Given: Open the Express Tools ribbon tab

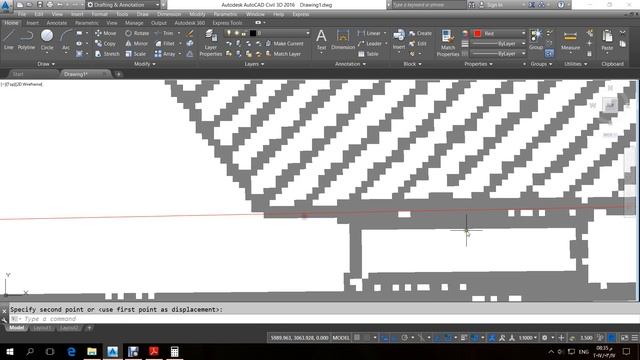Looking at the screenshot, I should [x=227, y=23].
